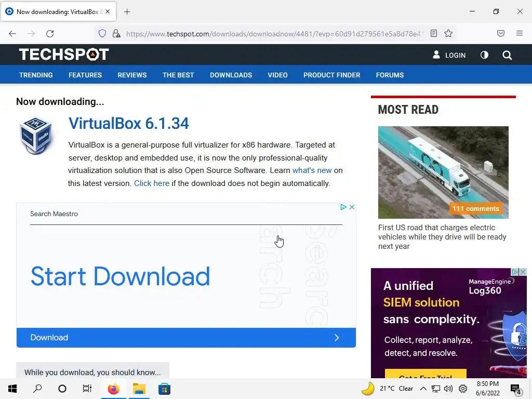Screen dimensions: 532x399
Task: Open the TechSpot search magnifier
Action: [x=507, y=55]
